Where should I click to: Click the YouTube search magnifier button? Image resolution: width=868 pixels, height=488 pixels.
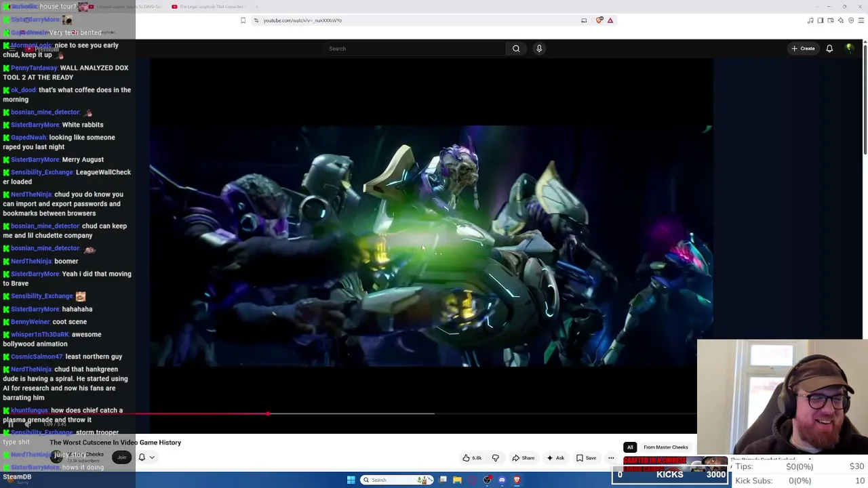[x=516, y=49]
